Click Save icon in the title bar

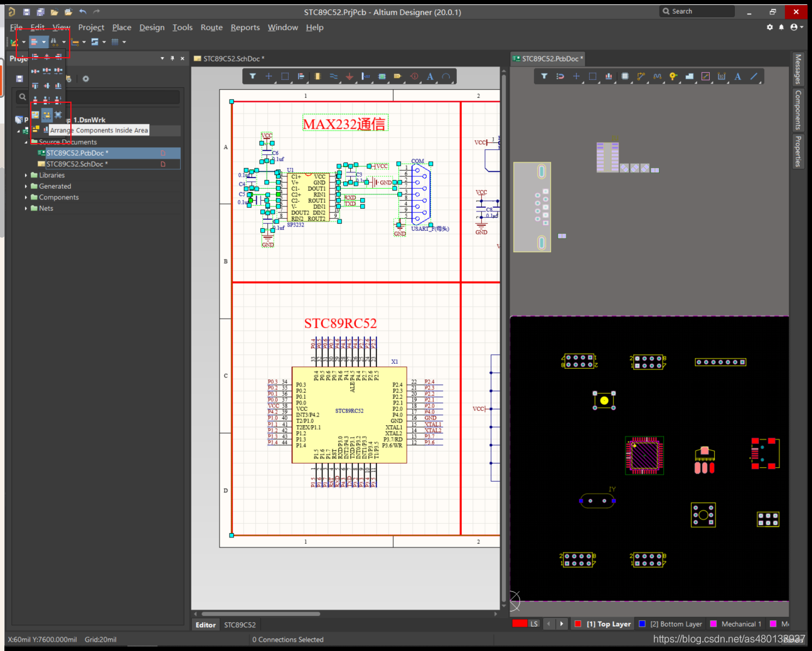[x=26, y=12]
